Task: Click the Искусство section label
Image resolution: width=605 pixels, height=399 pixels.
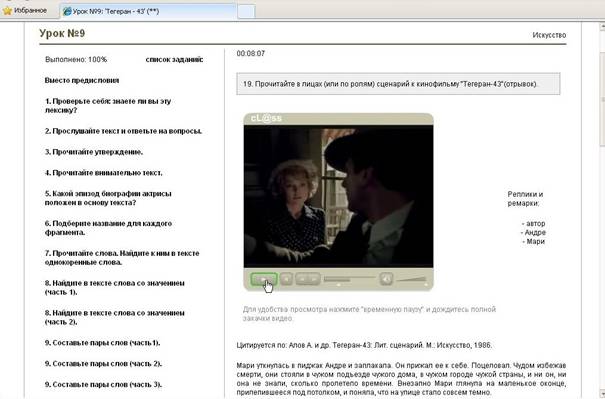Action: coord(549,35)
